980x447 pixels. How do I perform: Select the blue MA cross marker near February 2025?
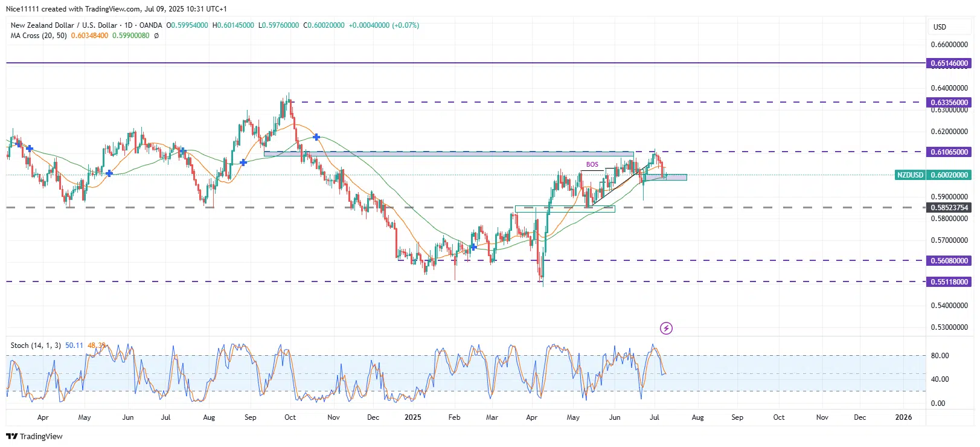click(x=473, y=247)
